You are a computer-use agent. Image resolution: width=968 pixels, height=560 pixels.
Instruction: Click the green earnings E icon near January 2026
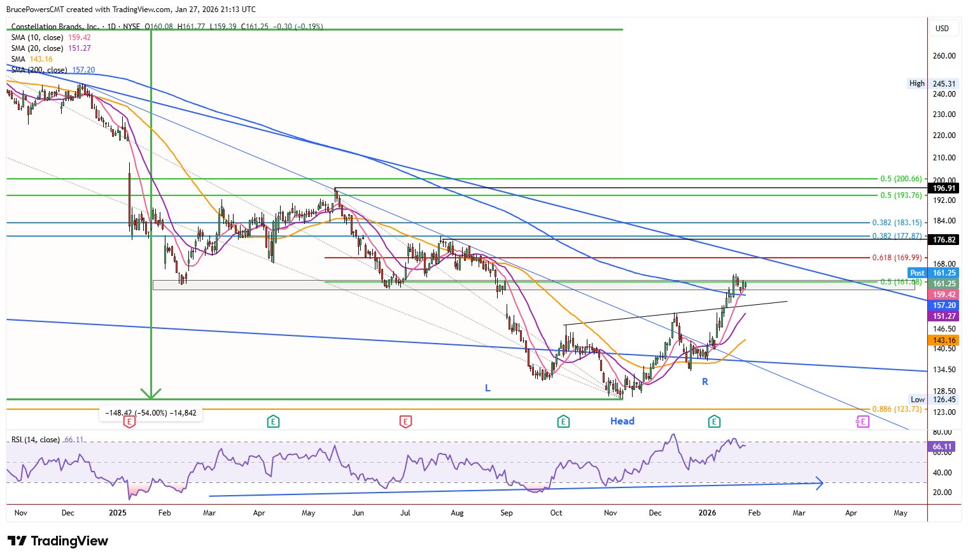click(x=714, y=421)
